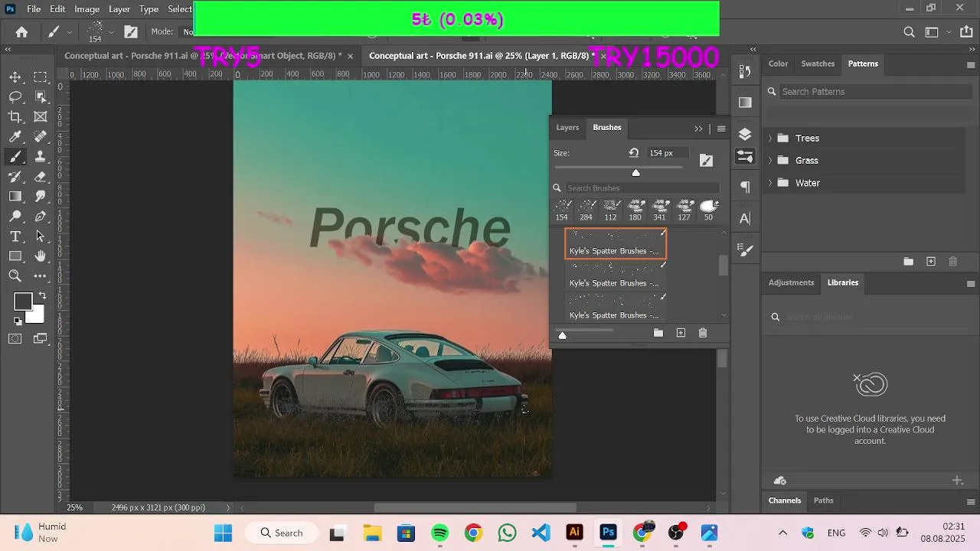Open Libraries panel flyout menu
This screenshot has height=551, width=980.
tap(971, 283)
